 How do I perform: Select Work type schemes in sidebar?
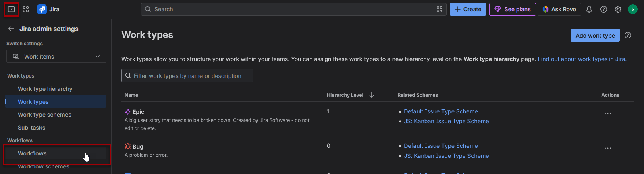click(56, 115)
